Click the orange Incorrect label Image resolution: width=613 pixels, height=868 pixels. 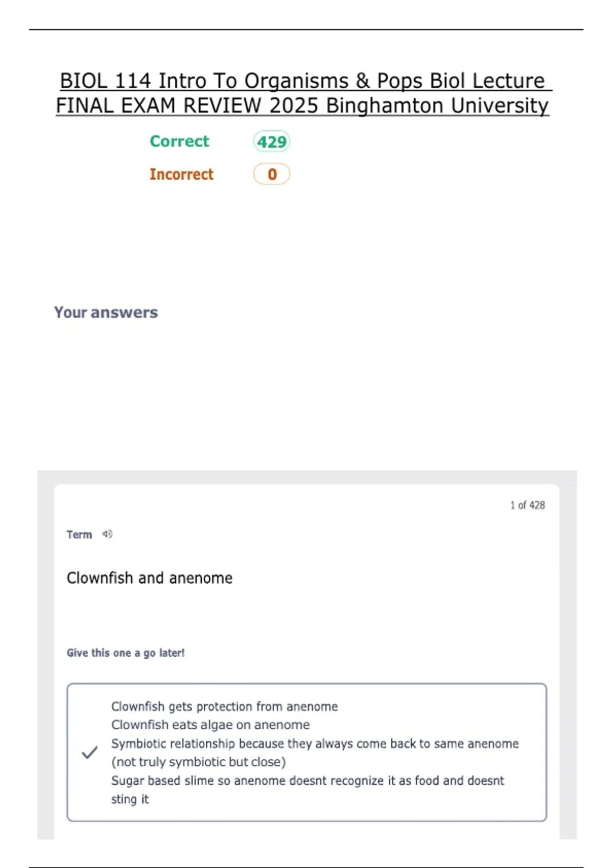(x=181, y=174)
